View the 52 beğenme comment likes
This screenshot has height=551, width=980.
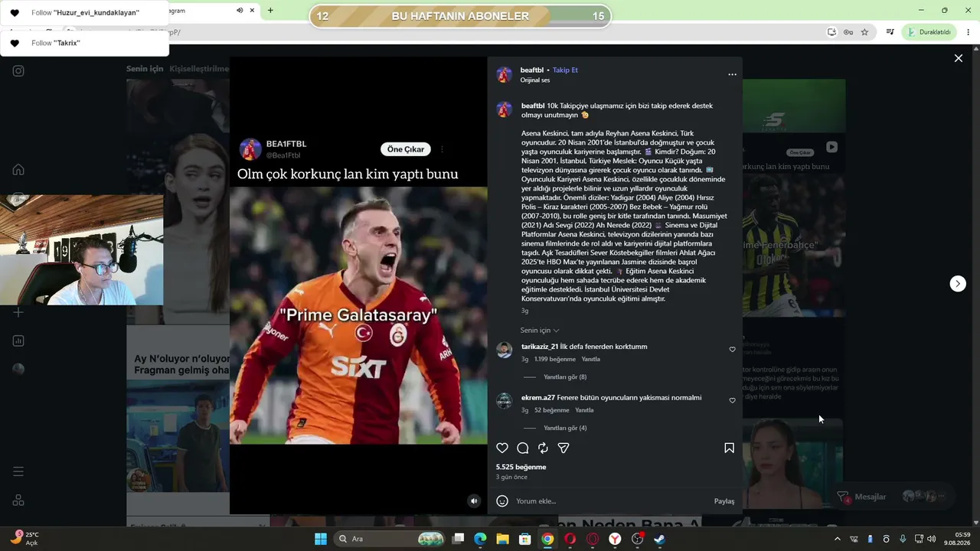(552, 411)
